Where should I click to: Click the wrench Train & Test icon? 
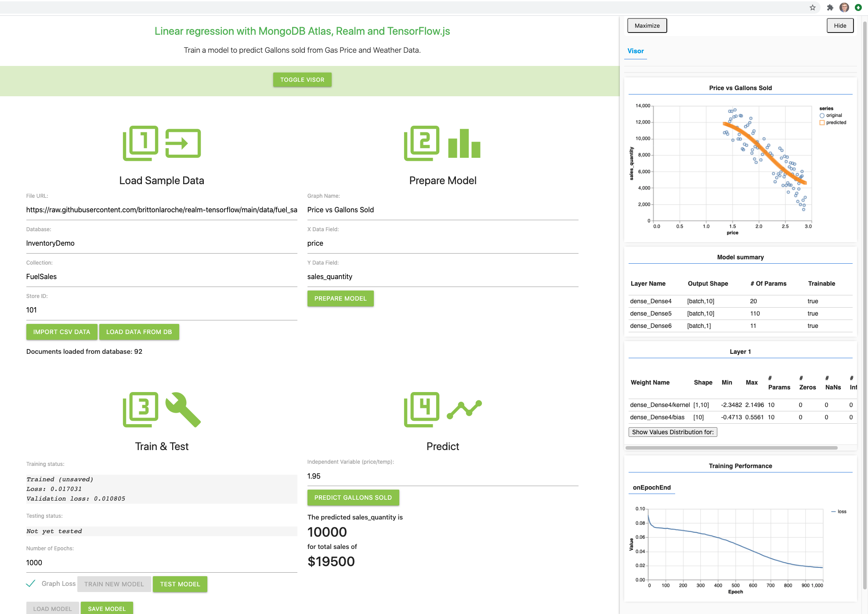(183, 409)
